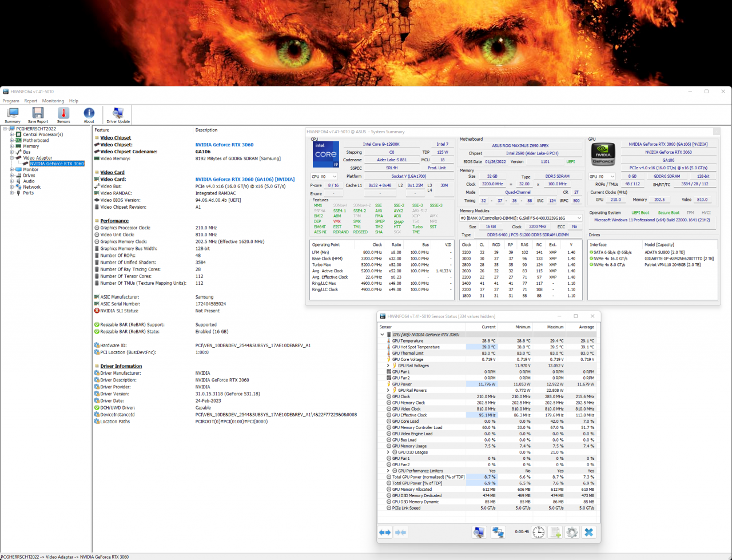The width and height of the screenshot is (732, 560).
Task: Expand GPU D3D Usages sensor group
Action: (388, 452)
